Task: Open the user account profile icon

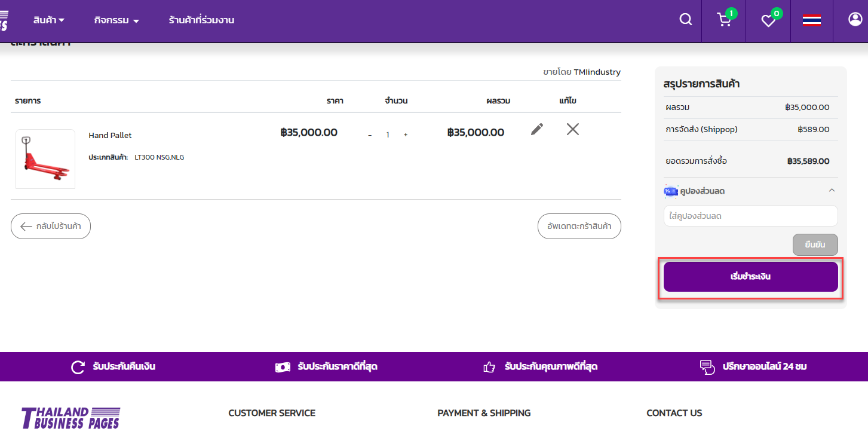Action: click(855, 20)
